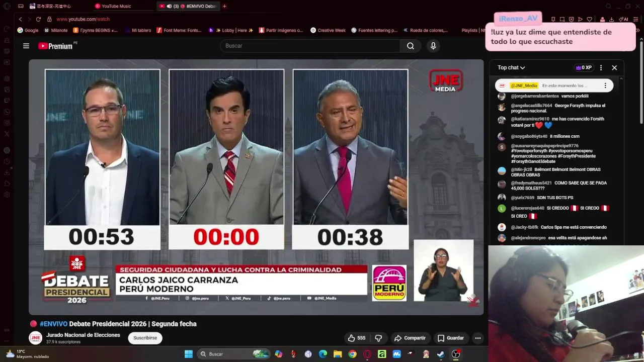The height and width of the screenshot is (362, 644).
Task: Open the AI assistant button
Action: tap(623, 19)
